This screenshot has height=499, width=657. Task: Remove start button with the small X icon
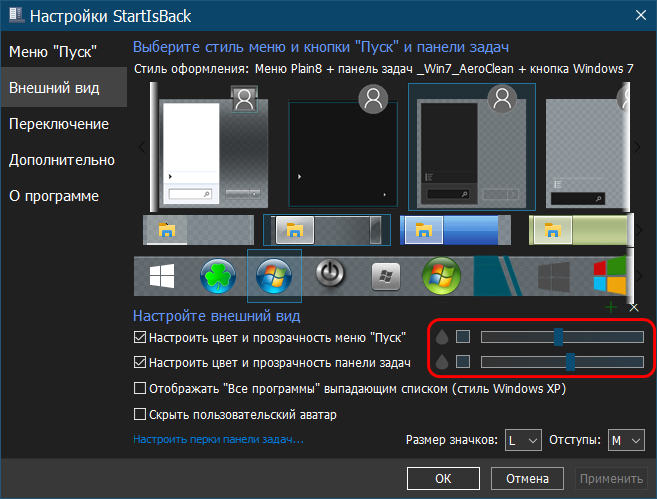[x=634, y=308]
